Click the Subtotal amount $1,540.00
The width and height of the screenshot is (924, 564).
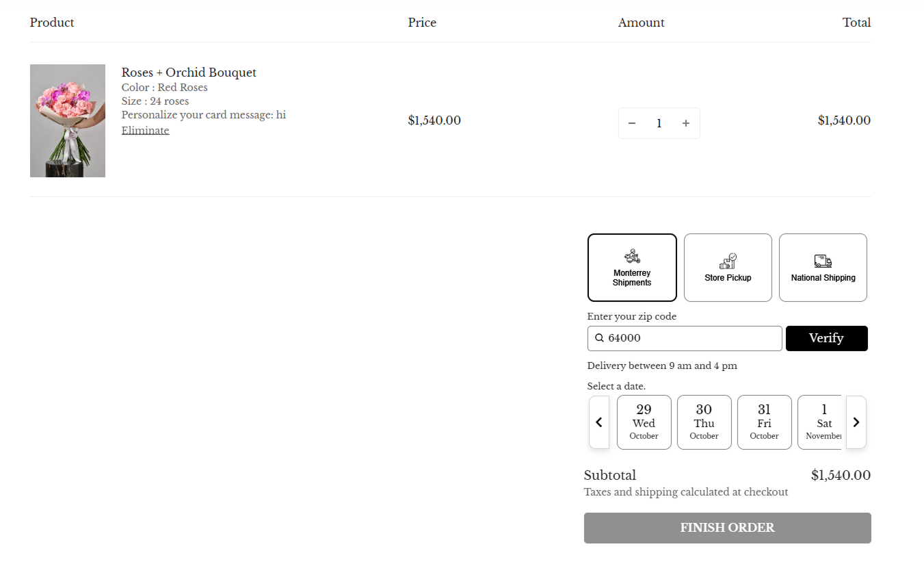coord(841,475)
